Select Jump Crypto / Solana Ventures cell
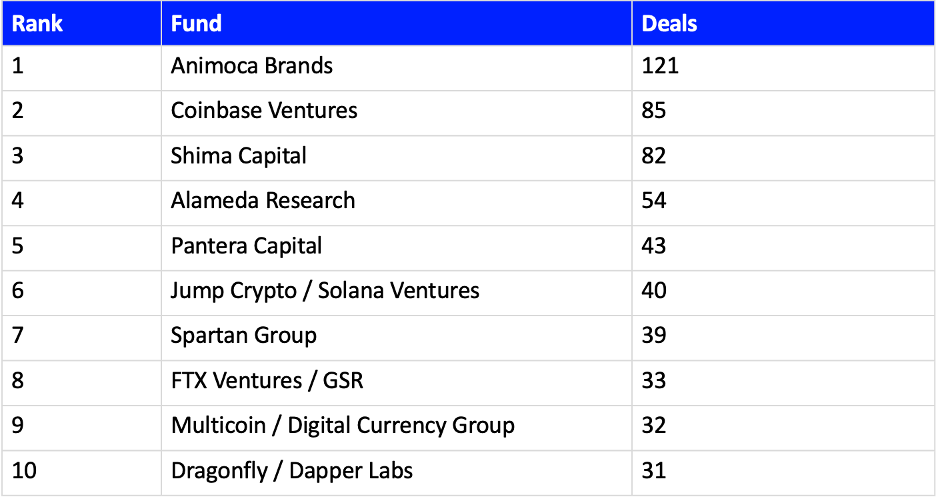Screen dimensions: 936x500 click(x=396, y=293)
